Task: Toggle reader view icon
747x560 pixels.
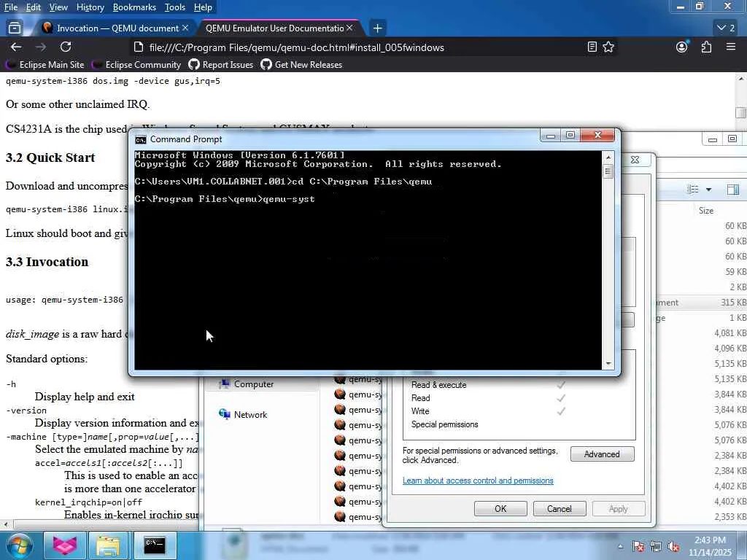Action: [x=592, y=47]
